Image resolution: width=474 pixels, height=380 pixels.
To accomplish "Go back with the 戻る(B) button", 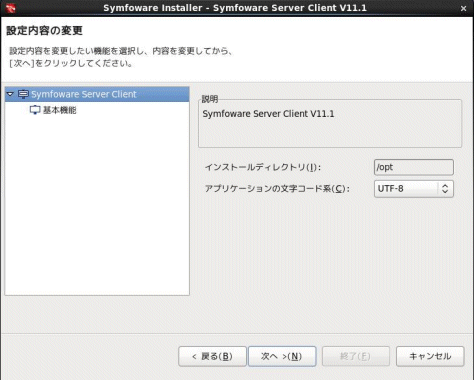I will pos(212,356).
